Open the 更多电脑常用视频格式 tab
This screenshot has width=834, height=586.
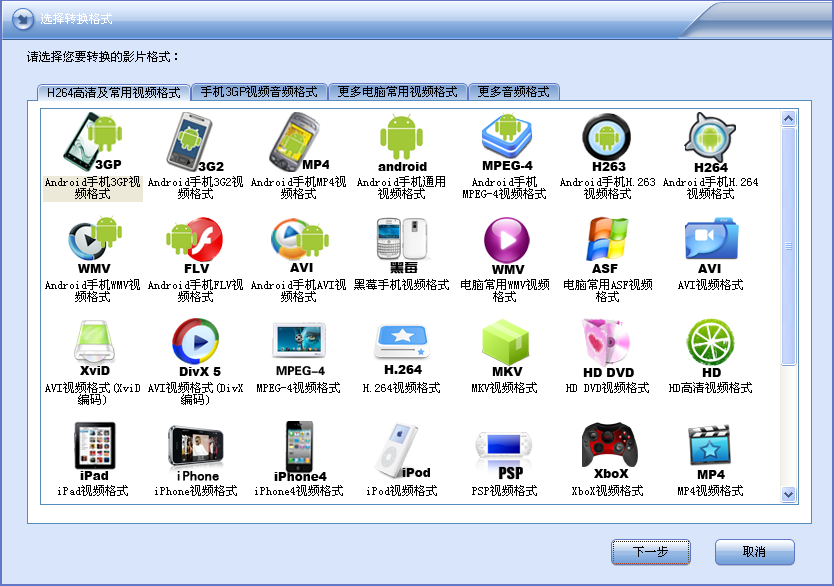(397, 92)
